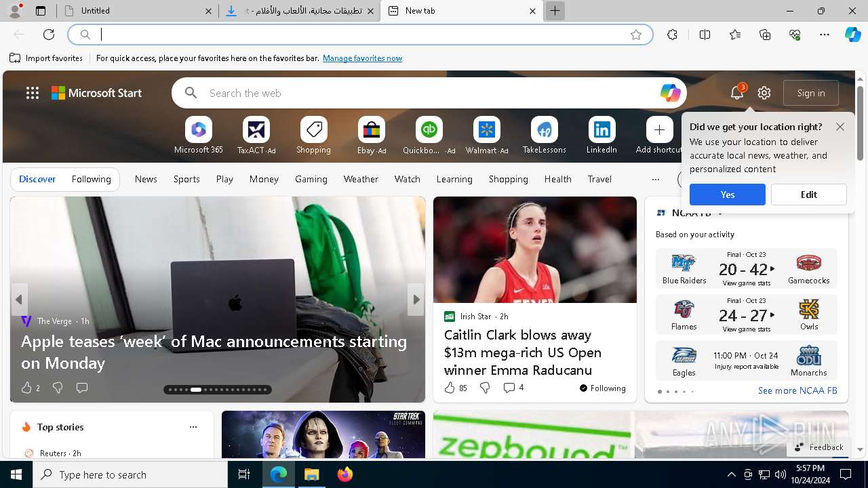
Task: Confirm location with Yes button
Action: pyautogui.click(x=728, y=195)
